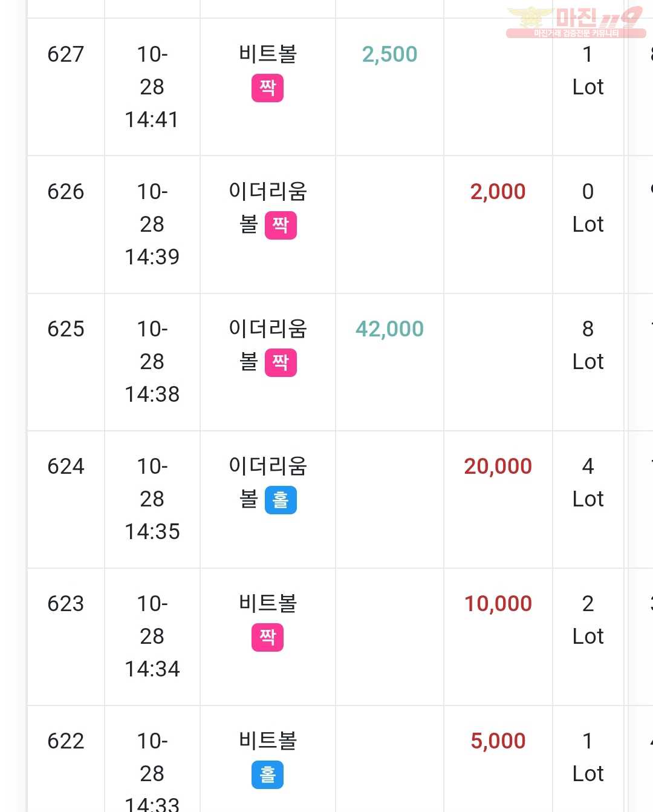Viewport: 653px width, 812px height.
Task: Click the red 5,000 amount in row 622
Action: point(498,741)
